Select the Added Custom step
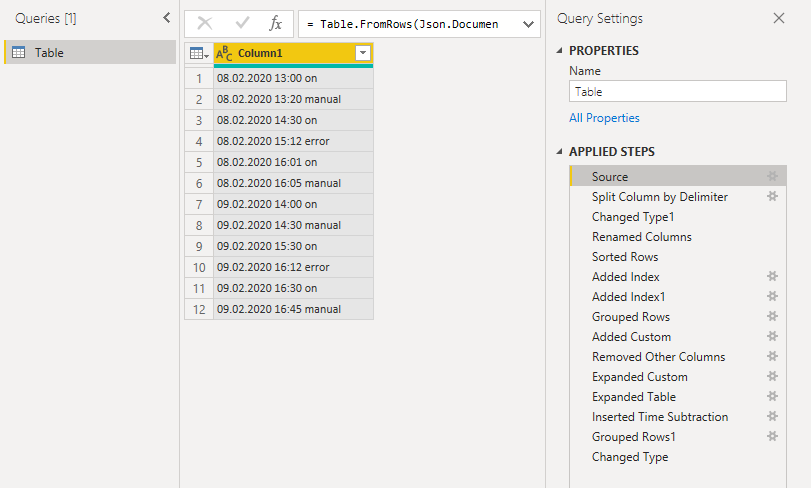The width and height of the screenshot is (811, 488). pos(678,337)
